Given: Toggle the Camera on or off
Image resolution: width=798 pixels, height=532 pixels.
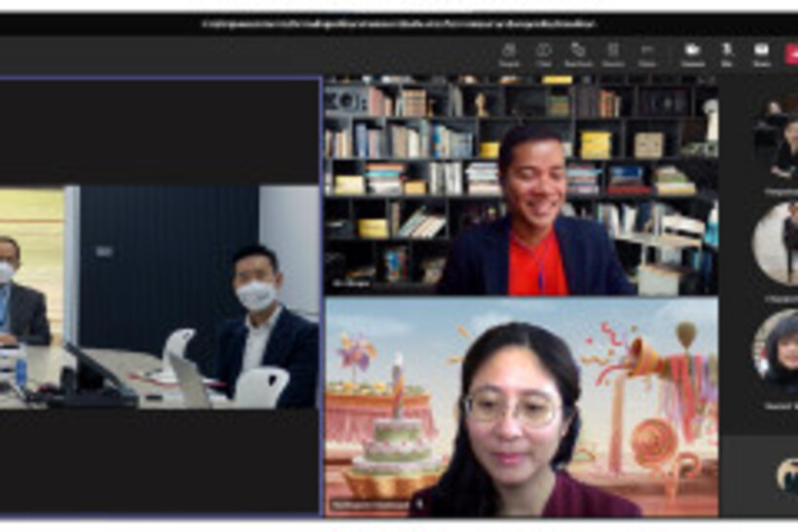Looking at the screenshot, I should [x=693, y=54].
